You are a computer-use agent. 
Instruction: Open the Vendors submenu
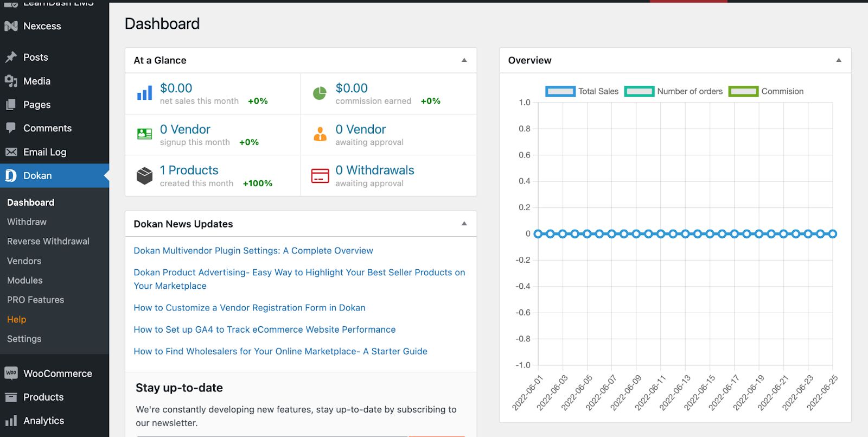24,261
